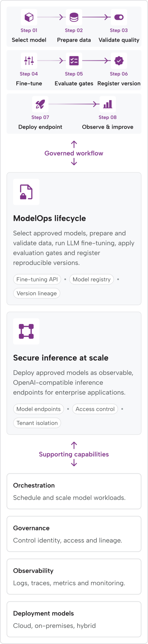This screenshot has height=644, width=148.
Task: Click the Evaluate gates checklist icon
Action: pos(74,61)
